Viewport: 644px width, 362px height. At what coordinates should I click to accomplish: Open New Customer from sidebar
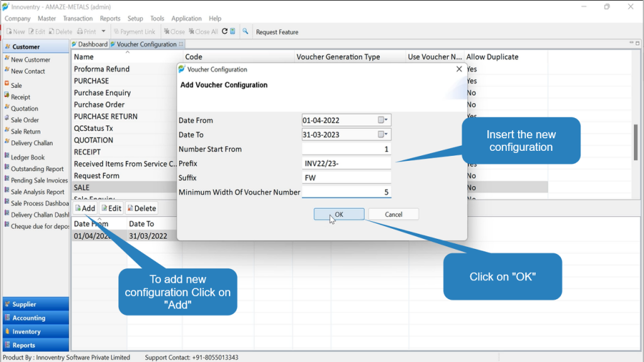tap(30, 60)
